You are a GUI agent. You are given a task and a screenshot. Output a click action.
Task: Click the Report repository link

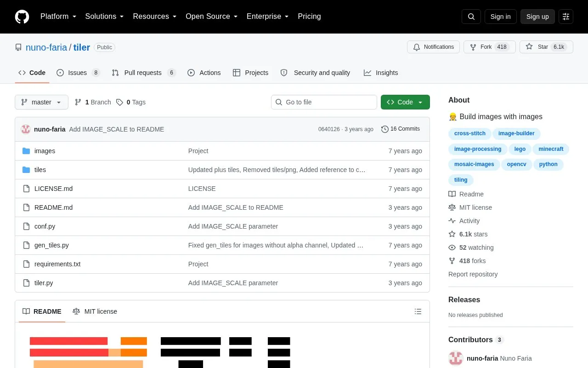click(473, 274)
